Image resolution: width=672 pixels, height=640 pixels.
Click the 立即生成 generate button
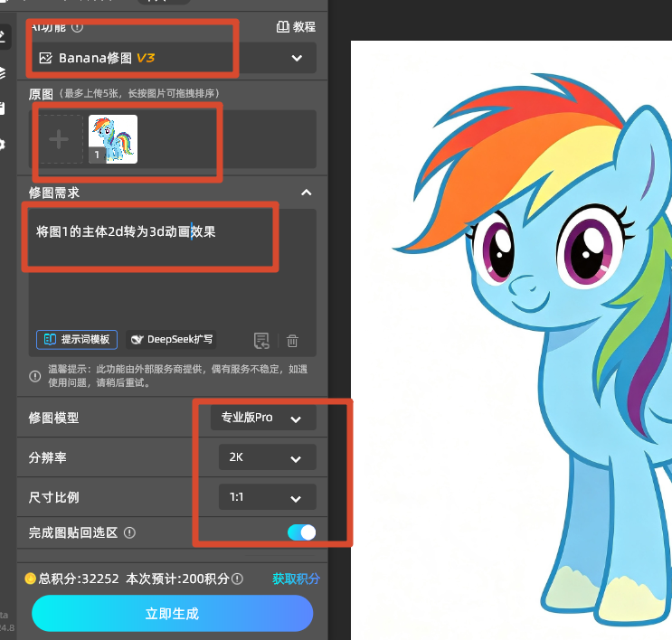pyautogui.click(x=172, y=614)
